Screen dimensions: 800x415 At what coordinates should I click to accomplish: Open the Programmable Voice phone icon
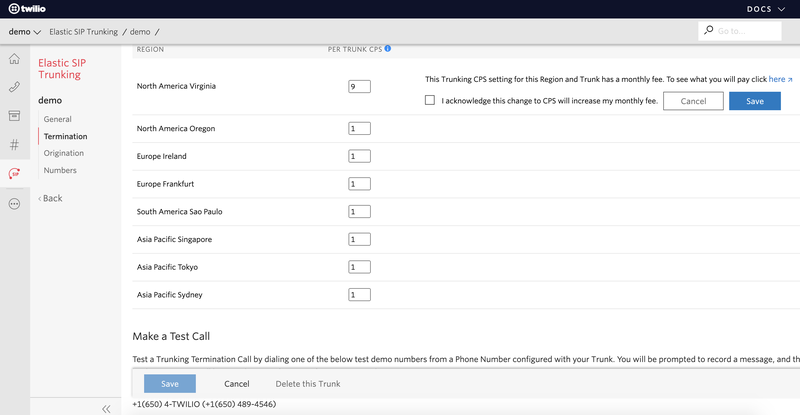pyautogui.click(x=14, y=87)
